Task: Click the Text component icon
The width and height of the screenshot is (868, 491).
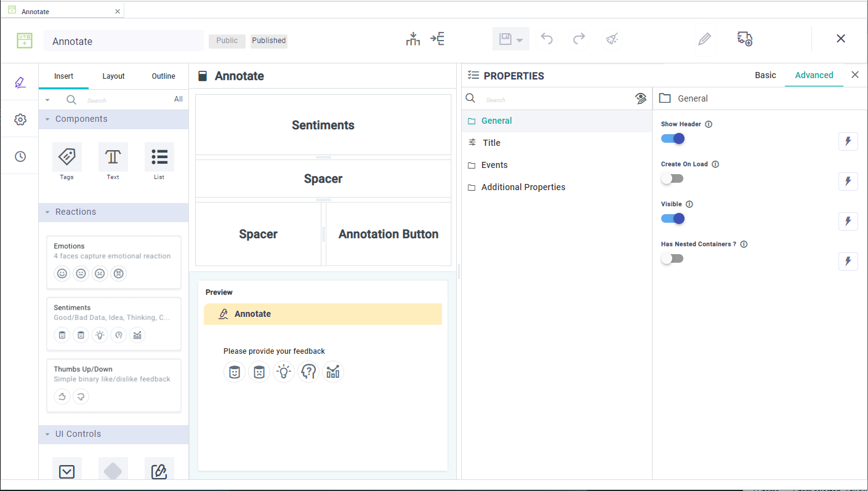Action: click(113, 157)
